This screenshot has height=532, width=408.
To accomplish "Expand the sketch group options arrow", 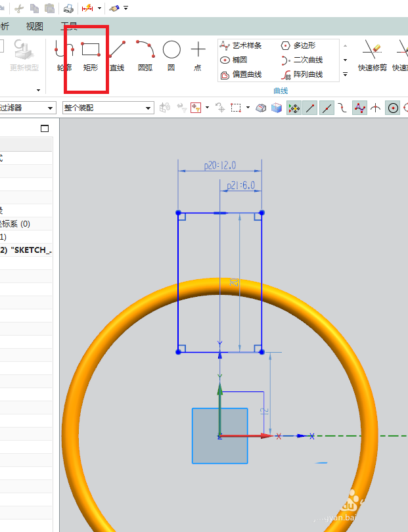I will pos(38,90).
